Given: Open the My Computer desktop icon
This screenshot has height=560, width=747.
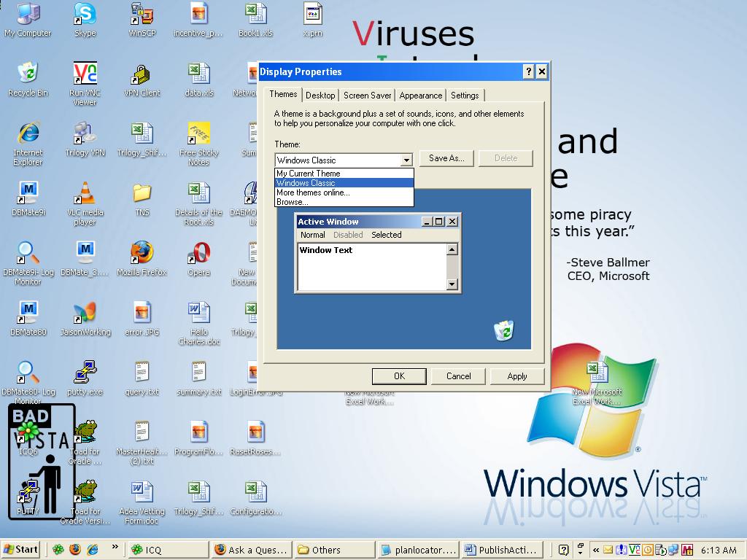Looking at the screenshot, I should pos(28,19).
